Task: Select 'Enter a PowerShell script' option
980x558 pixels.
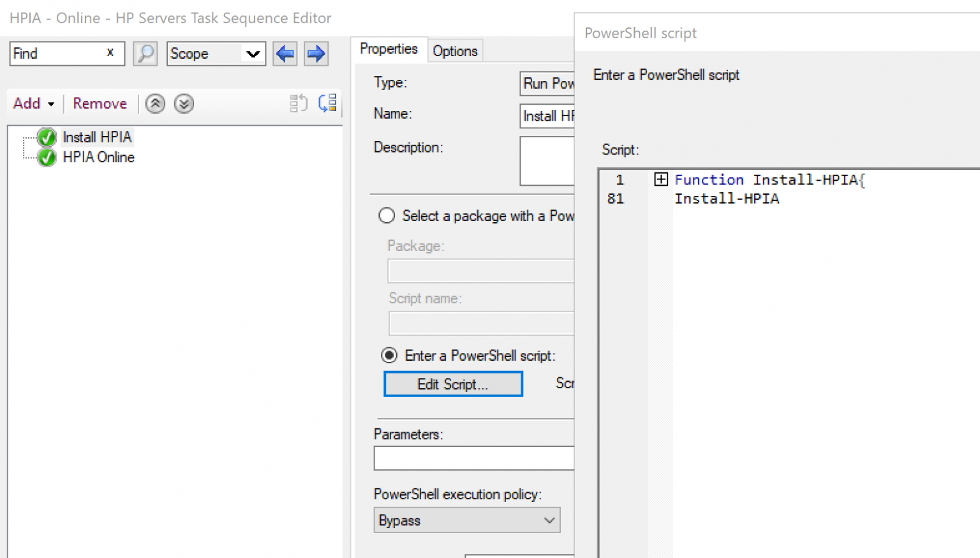Action: (x=389, y=355)
